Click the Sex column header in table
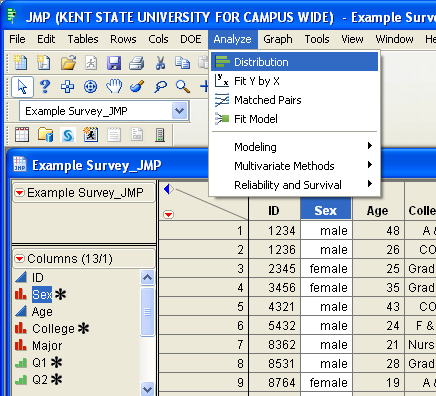Screen dimensions: 436x396 pos(326,210)
